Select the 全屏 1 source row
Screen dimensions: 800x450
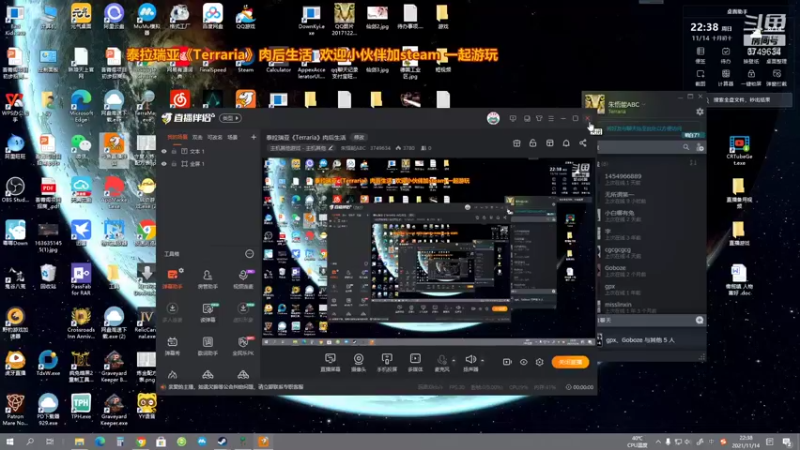pos(209,164)
